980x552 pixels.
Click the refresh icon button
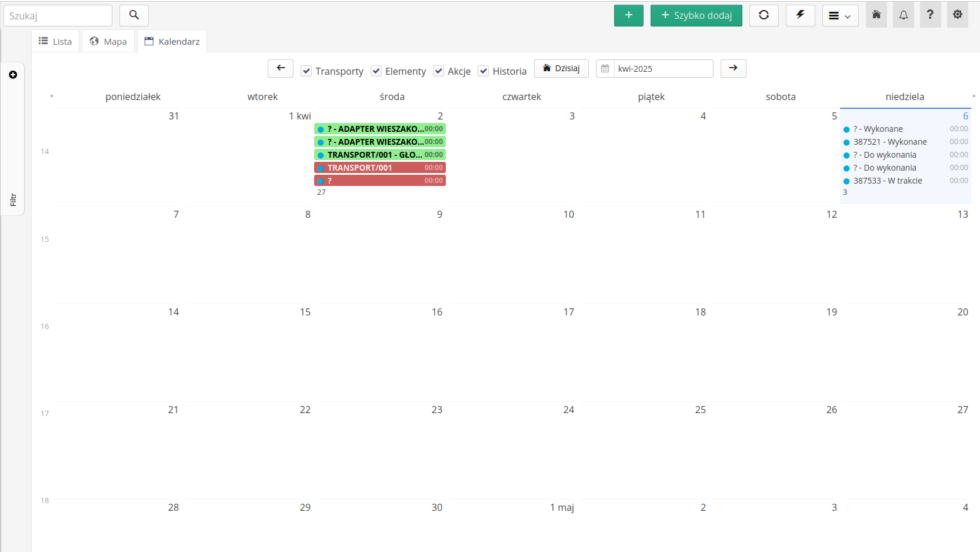764,15
